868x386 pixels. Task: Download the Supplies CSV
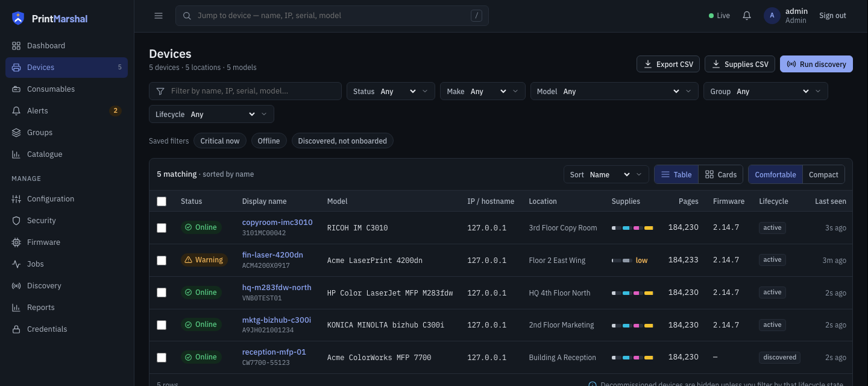pyautogui.click(x=740, y=64)
